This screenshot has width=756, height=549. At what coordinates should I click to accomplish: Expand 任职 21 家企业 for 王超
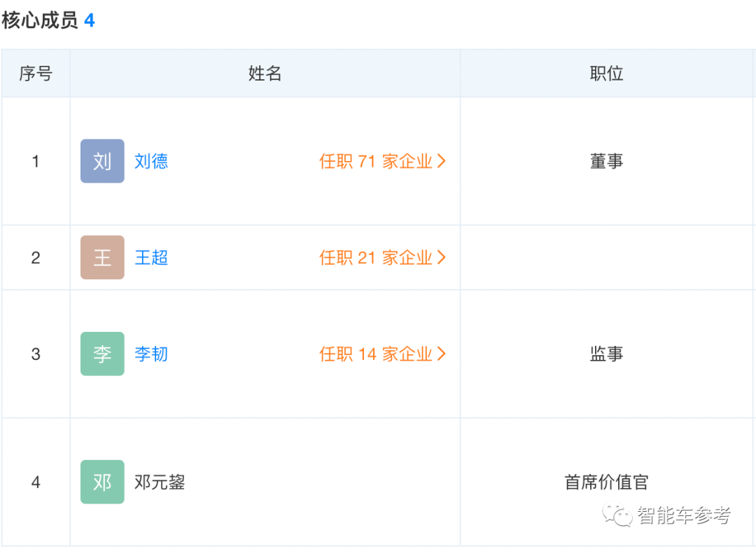pos(382,258)
